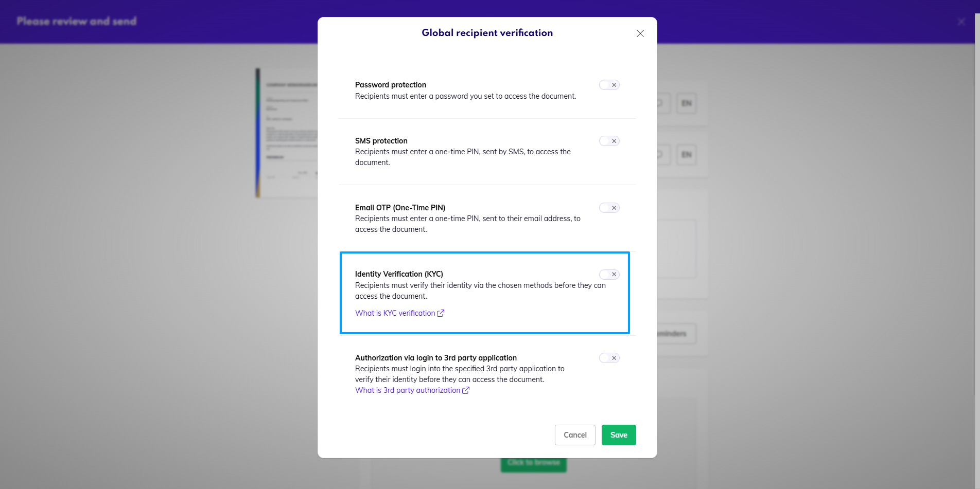980x489 pixels.
Task: Close the Global recipient verification dialog
Action: point(640,33)
